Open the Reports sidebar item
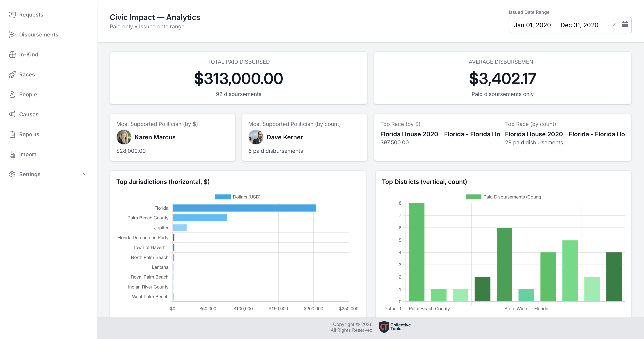644x339 pixels. (x=29, y=135)
